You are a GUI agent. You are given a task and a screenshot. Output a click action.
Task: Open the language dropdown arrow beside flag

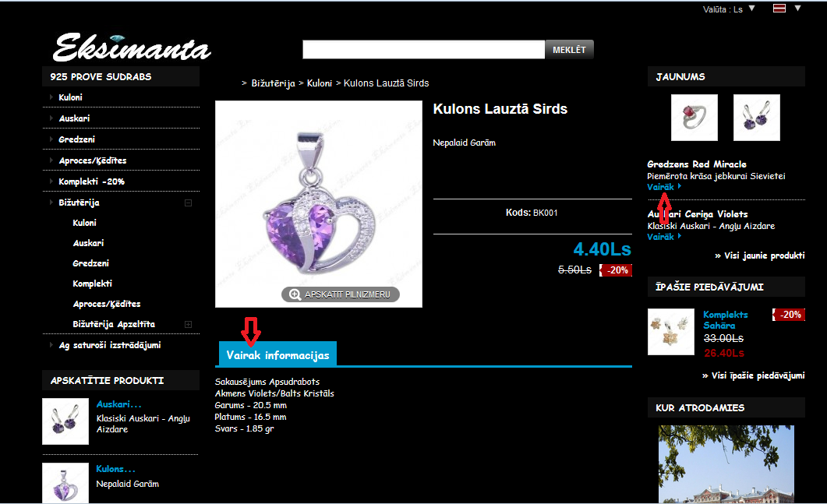[x=798, y=8]
